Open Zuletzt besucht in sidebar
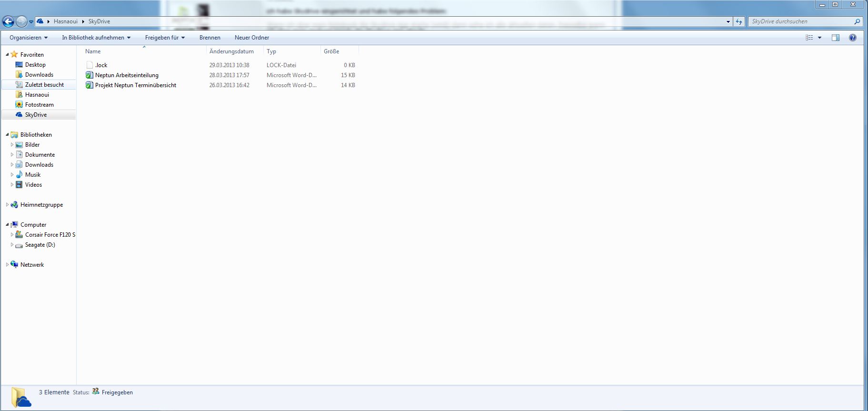Viewport: 868px width, 411px height. 44,85
